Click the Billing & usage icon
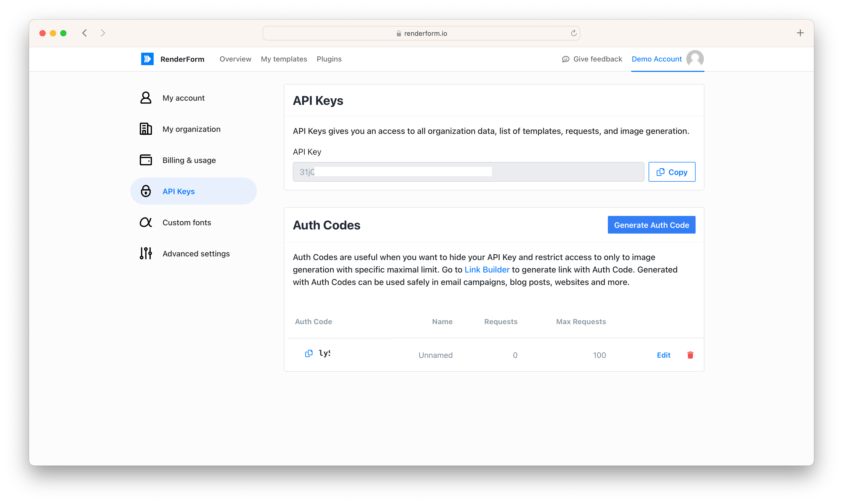Screen dimensions: 843x504 tap(146, 160)
